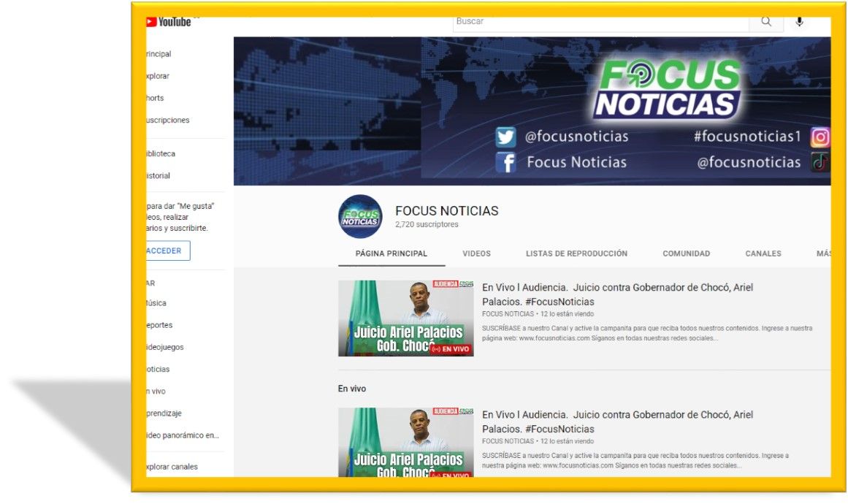Click the featured video description text

tap(647, 333)
